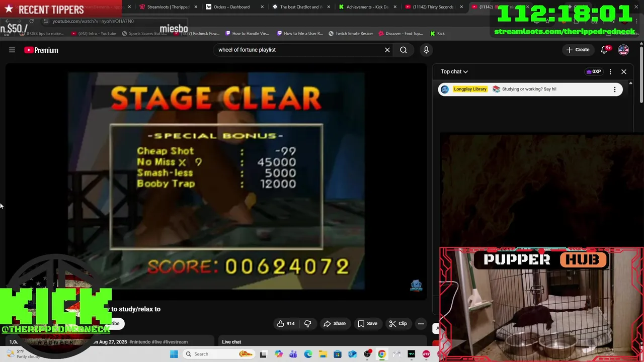Screen dimensions: 644x362
Task: Open pinned message three-dot menu
Action: tap(614, 89)
